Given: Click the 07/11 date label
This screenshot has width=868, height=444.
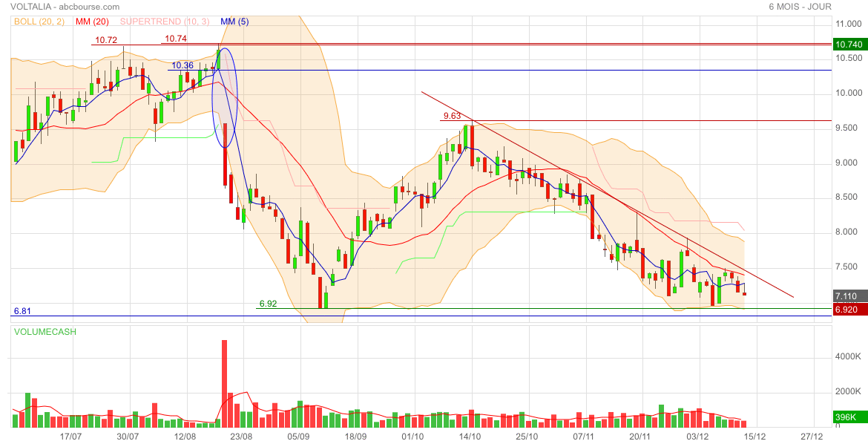Looking at the screenshot, I should pos(583,437).
